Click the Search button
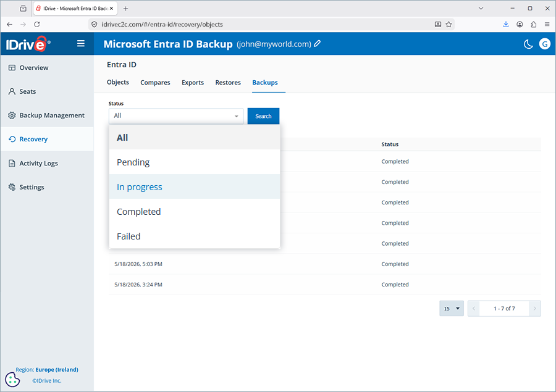The width and height of the screenshot is (556, 392). [x=263, y=116]
